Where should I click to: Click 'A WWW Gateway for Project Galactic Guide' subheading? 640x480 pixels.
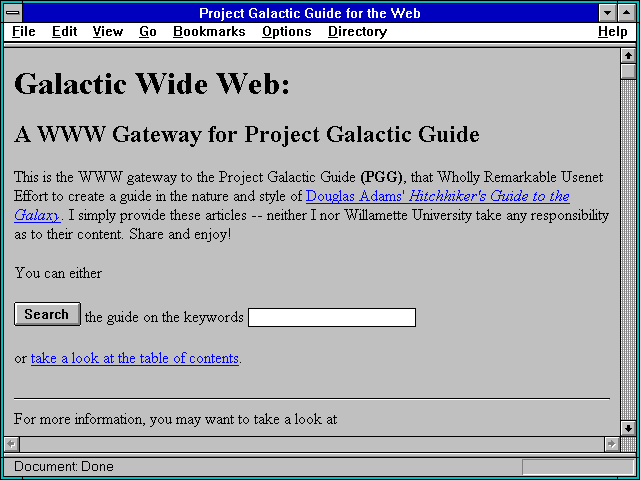coord(247,134)
